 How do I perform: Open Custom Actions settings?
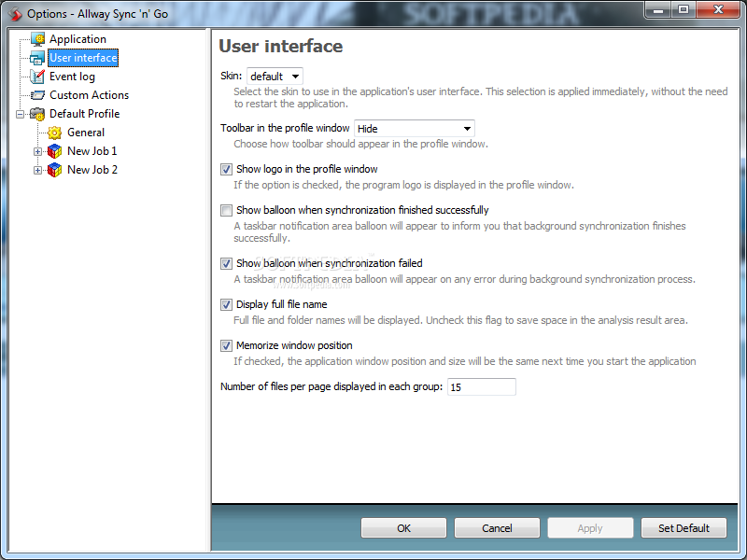89,95
